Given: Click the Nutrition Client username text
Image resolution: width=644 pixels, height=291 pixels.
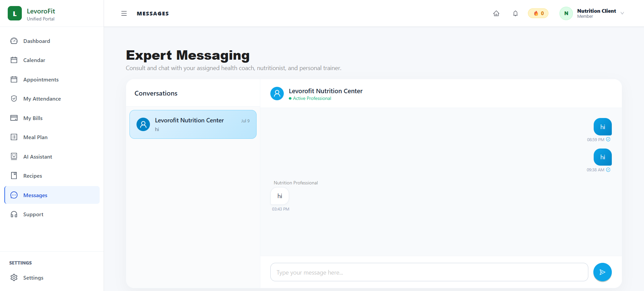Looking at the screenshot, I should pos(596,11).
